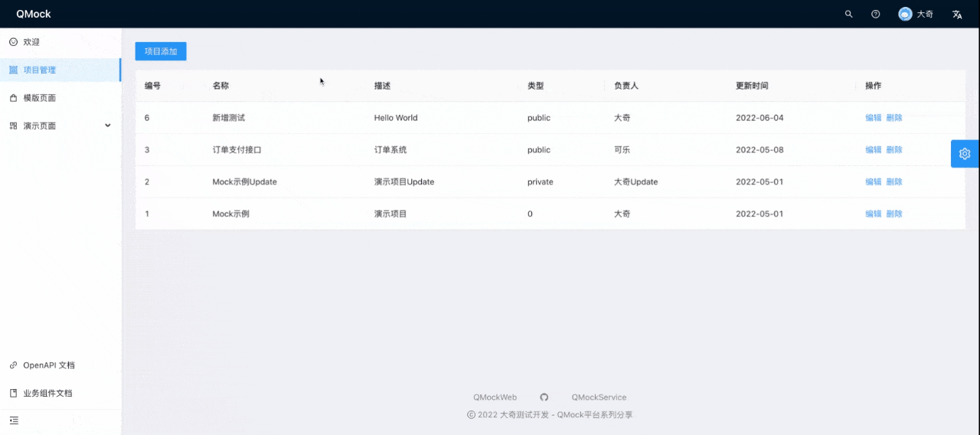Screen dimensions: 980x435
Task: Select the Hello World description cell
Action: [396, 118]
